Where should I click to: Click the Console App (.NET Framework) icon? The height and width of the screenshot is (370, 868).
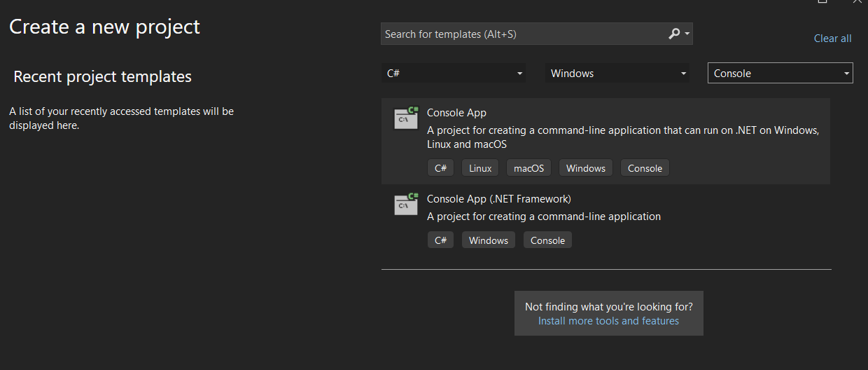point(406,204)
